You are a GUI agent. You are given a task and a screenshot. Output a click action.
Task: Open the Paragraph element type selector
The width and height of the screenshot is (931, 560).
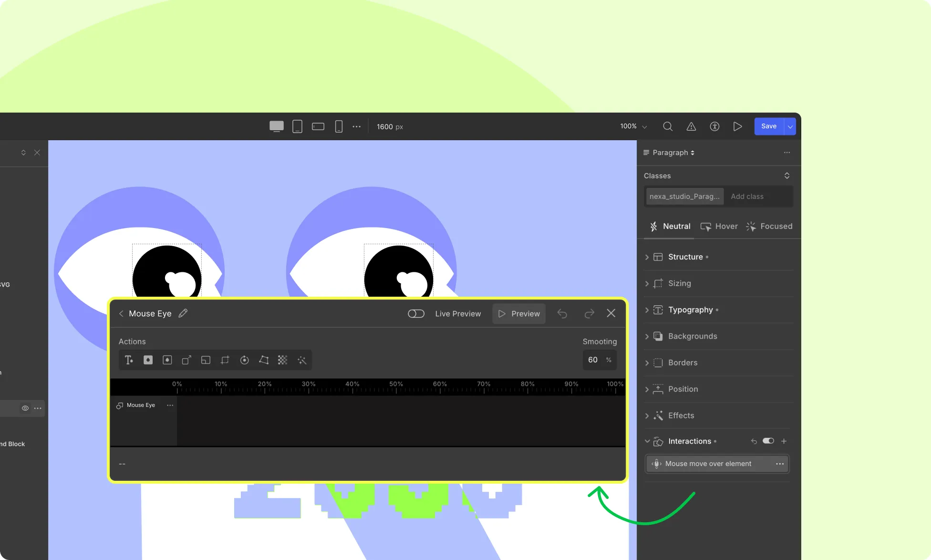click(669, 153)
